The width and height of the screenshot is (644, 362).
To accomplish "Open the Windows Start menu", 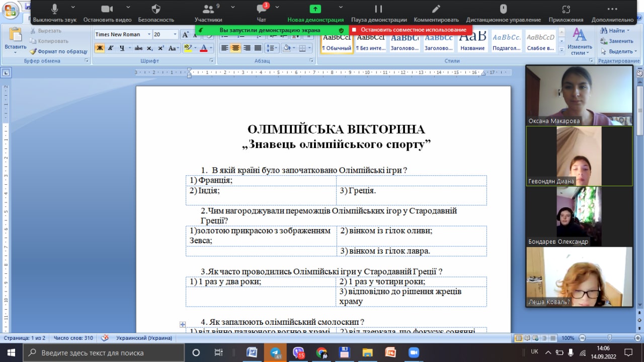I will pos(11,352).
